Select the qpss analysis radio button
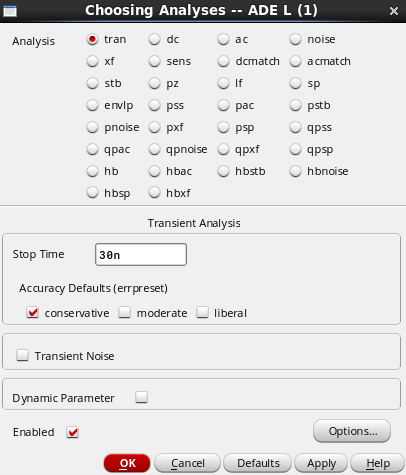The image size is (406, 475). point(296,127)
